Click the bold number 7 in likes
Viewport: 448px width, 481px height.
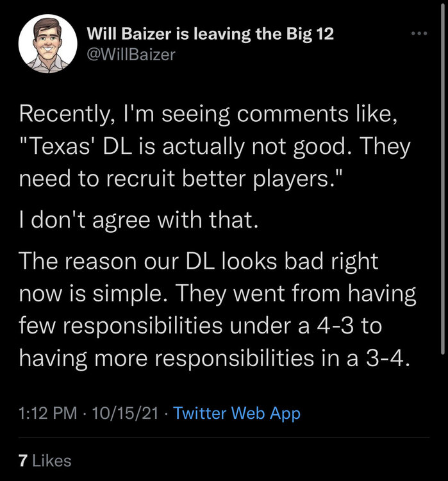23,460
